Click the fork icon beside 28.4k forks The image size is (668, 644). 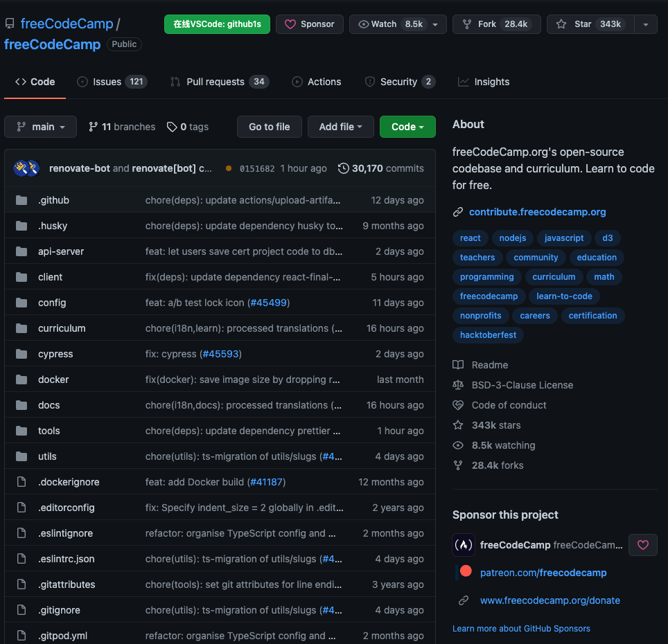click(458, 465)
